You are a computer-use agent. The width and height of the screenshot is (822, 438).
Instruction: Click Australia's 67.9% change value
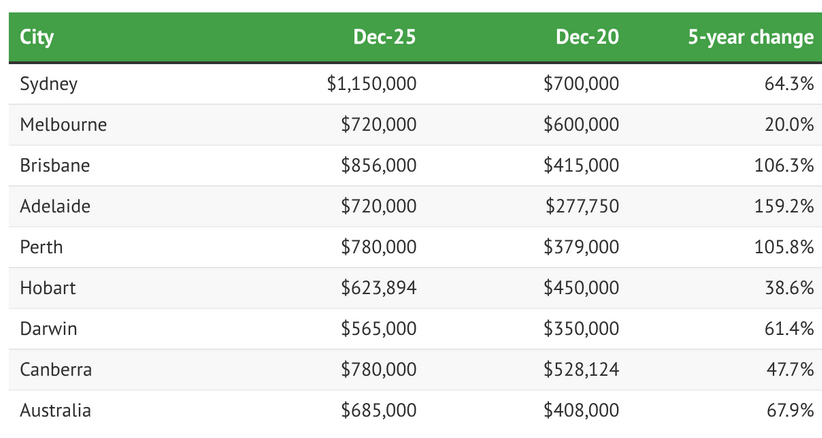(x=789, y=410)
